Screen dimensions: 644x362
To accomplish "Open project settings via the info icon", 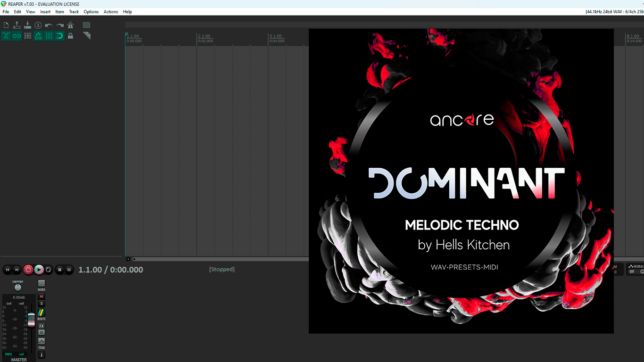I will 38,25.
